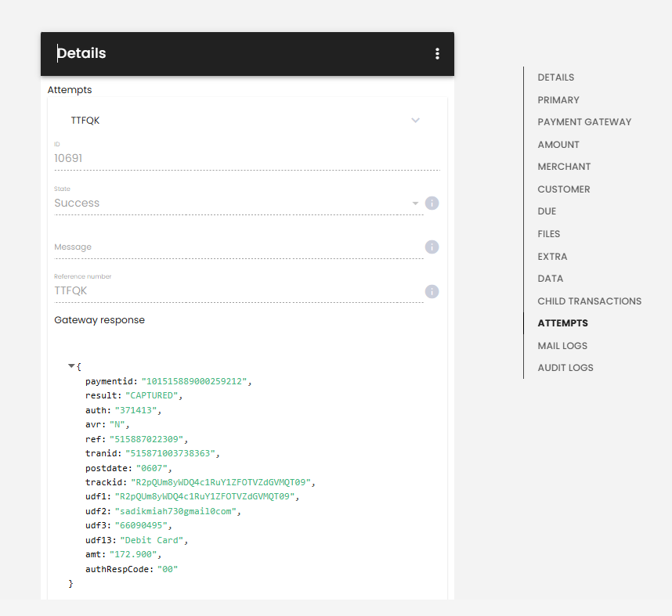
Task: Open the MERCHANT section link
Action: pyautogui.click(x=564, y=167)
